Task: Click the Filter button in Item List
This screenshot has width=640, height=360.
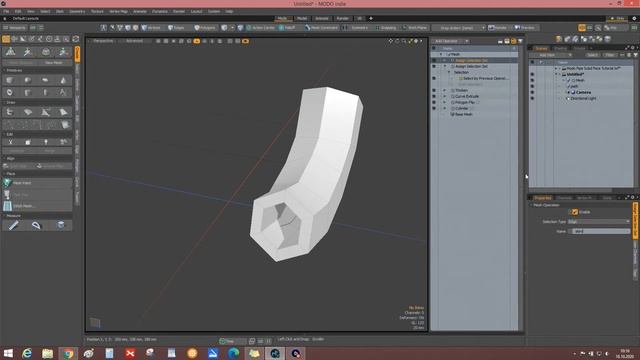Action: pyautogui.click(x=610, y=55)
